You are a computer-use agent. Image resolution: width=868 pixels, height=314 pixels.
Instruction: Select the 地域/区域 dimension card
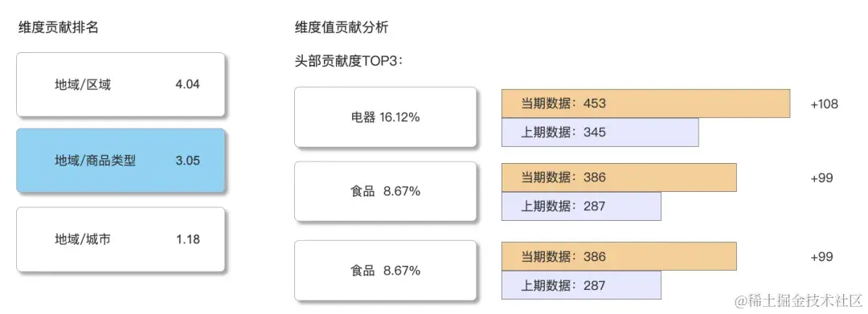point(121,84)
